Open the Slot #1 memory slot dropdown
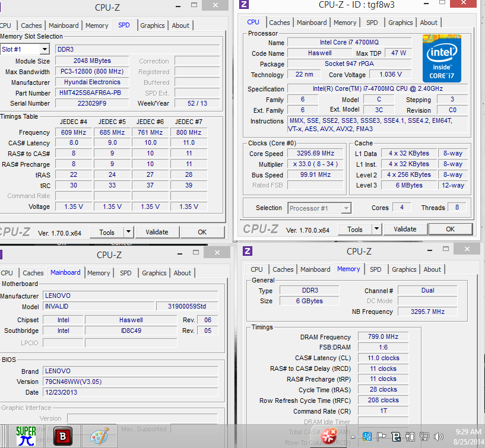The image size is (485, 448). pos(45,49)
